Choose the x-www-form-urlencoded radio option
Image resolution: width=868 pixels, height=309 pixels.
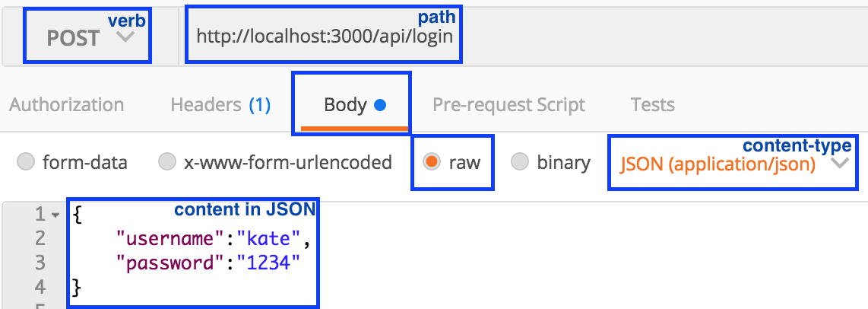166,162
